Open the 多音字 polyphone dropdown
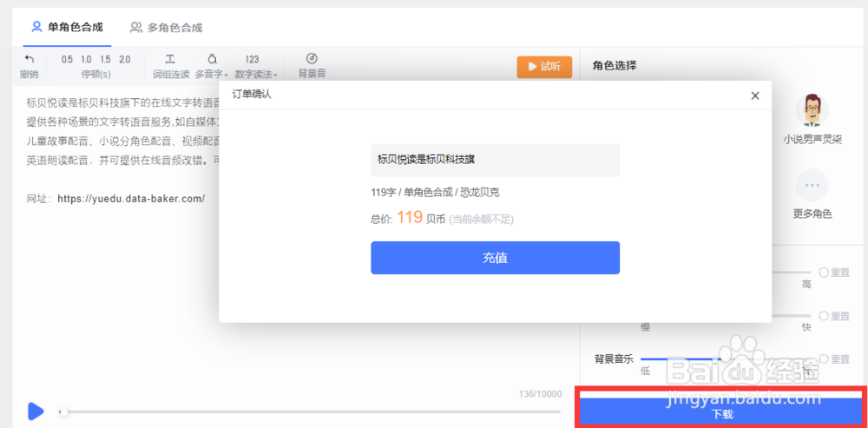This screenshot has height=428, width=868. 212,74
